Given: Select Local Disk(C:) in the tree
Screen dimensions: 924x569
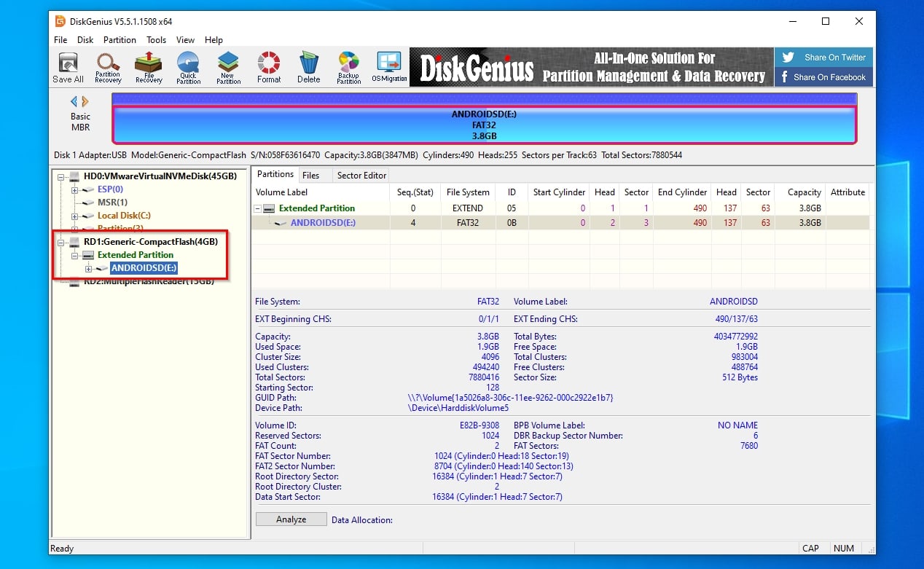Looking at the screenshot, I should [x=124, y=216].
